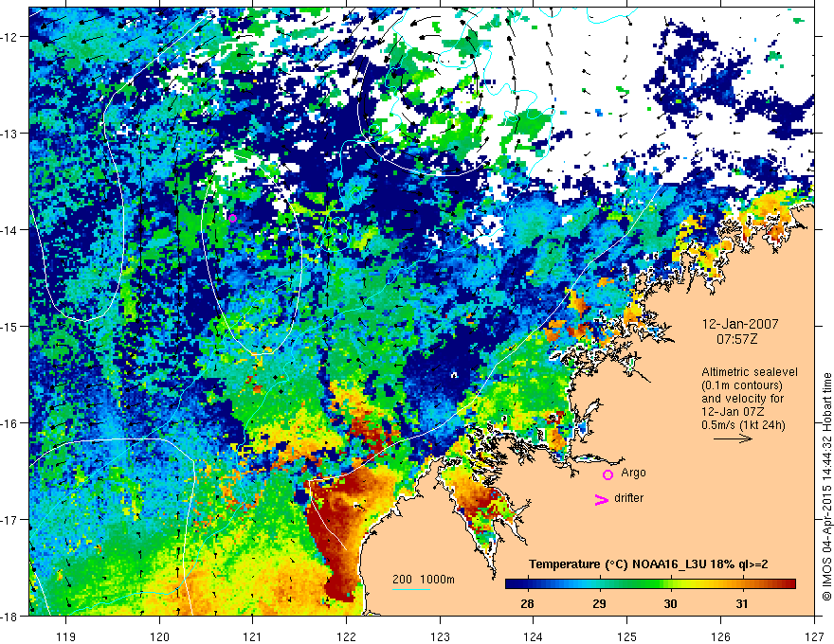Image resolution: width=834 pixels, height=644 pixels.
Task: Click the 'drifter' legend label
Action: (x=628, y=498)
